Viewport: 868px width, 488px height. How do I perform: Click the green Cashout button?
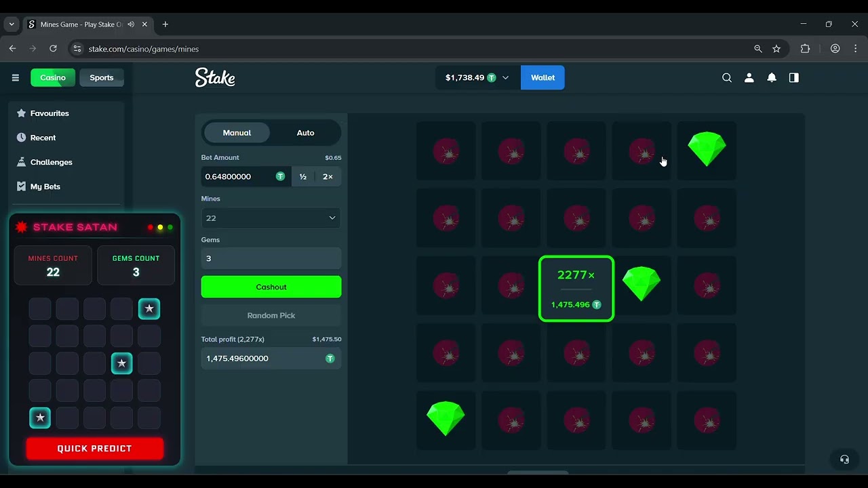[271, 287]
